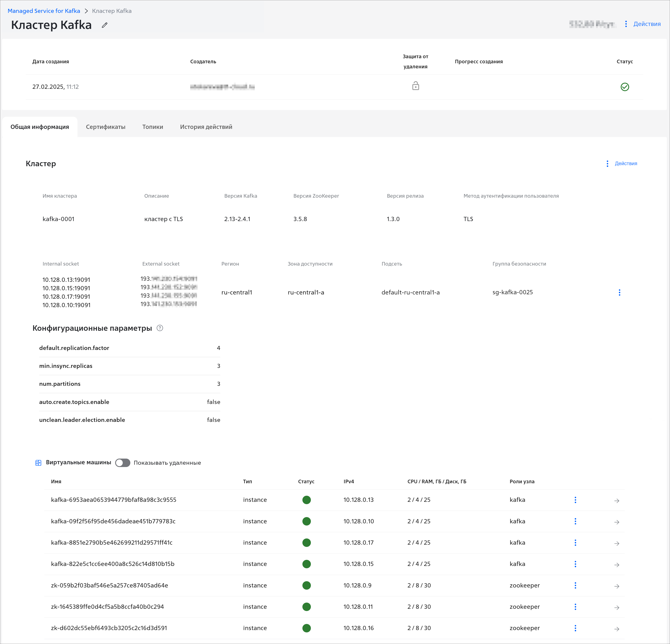
Task: Click the subnet default-ru-central1-a
Action: click(x=411, y=292)
